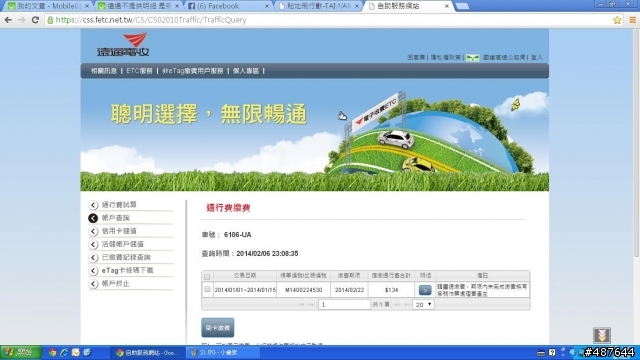Click the plate number 6106-UA text

pos(238,235)
